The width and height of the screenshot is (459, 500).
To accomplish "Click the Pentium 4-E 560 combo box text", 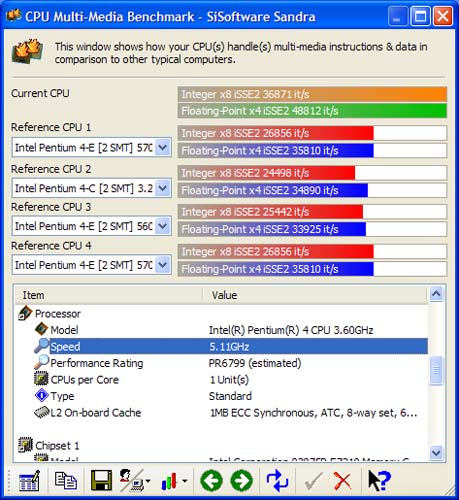I will click(x=84, y=226).
